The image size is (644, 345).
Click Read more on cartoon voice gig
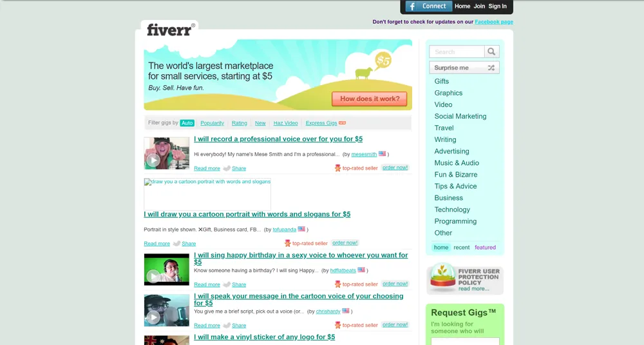(x=207, y=325)
